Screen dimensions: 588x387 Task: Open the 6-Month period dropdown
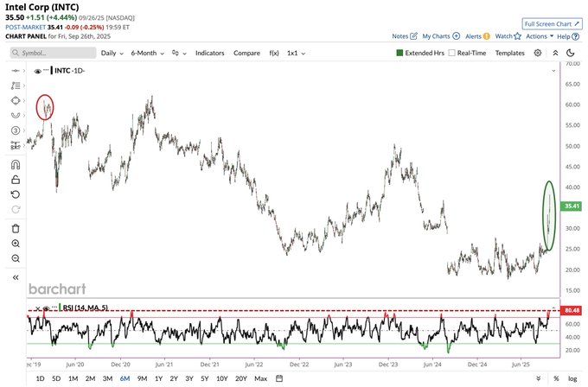147,53
